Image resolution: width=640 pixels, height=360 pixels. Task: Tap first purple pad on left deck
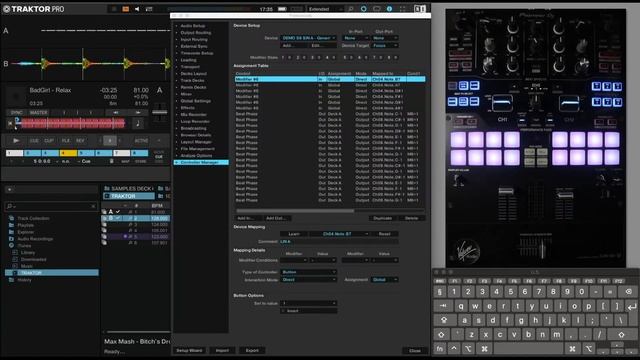tap(458, 140)
